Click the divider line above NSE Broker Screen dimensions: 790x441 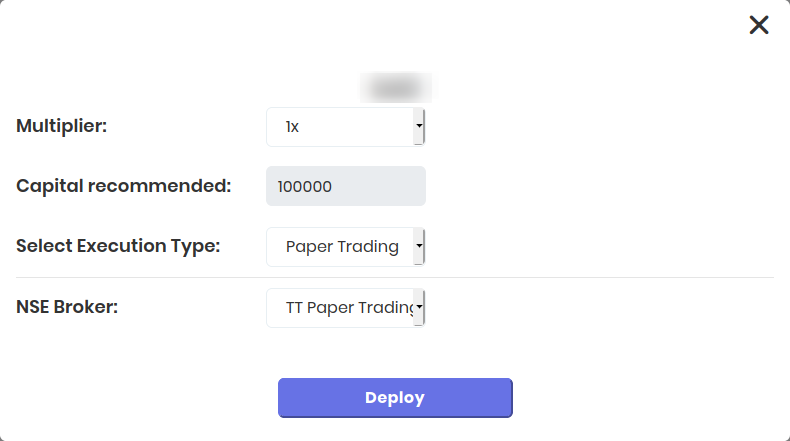tap(395, 277)
